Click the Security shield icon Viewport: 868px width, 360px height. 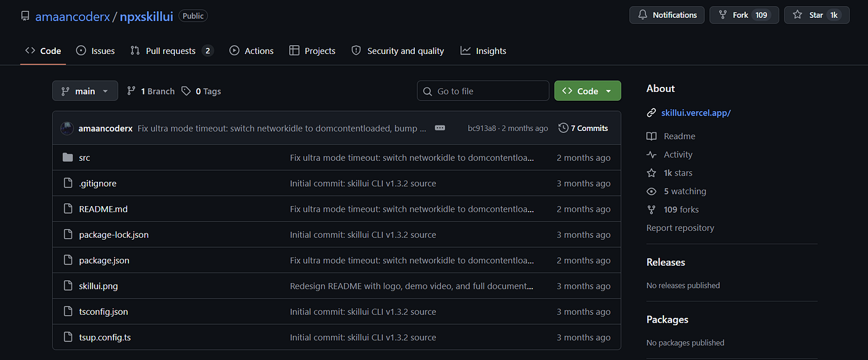356,51
